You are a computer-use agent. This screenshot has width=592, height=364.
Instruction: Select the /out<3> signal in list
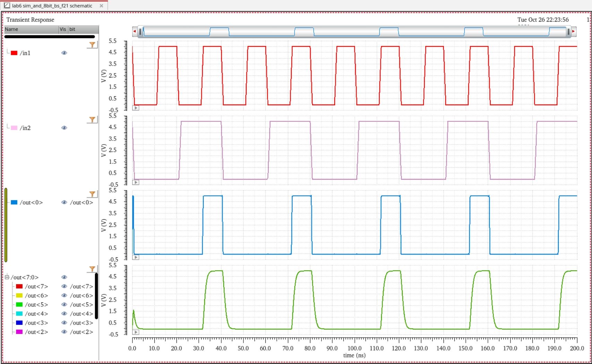pyautogui.click(x=36, y=323)
